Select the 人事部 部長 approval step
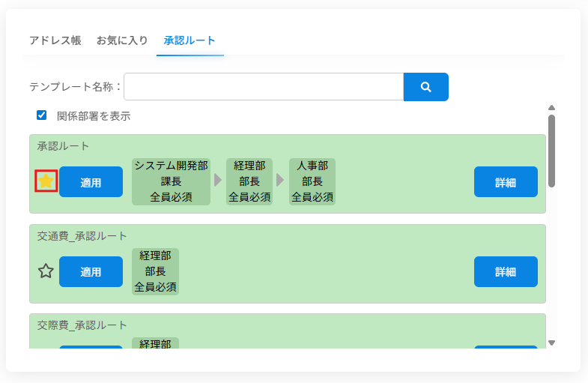588x383 pixels. coord(312,181)
